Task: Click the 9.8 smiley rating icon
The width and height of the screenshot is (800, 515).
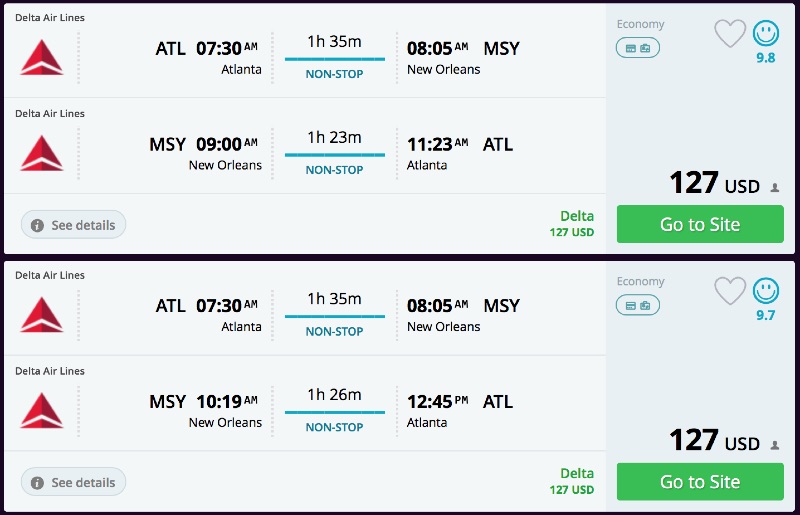Action: pyautogui.click(x=766, y=34)
